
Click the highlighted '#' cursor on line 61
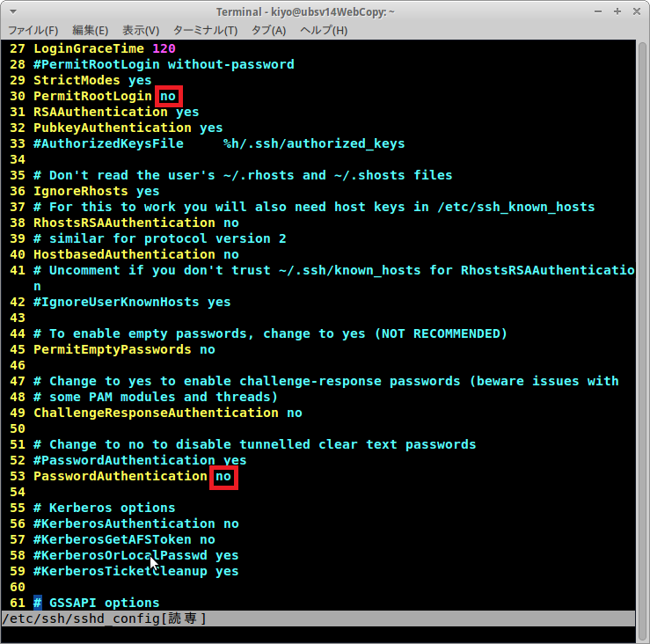37,603
